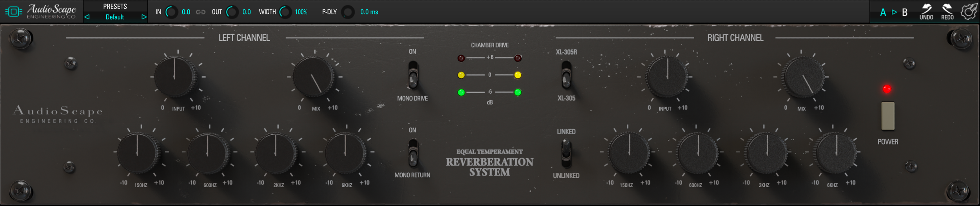This screenshot has height=206, width=980.
Task: Click the Right Channel 2KHZ EQ knob
Action: tap(766, 152)
